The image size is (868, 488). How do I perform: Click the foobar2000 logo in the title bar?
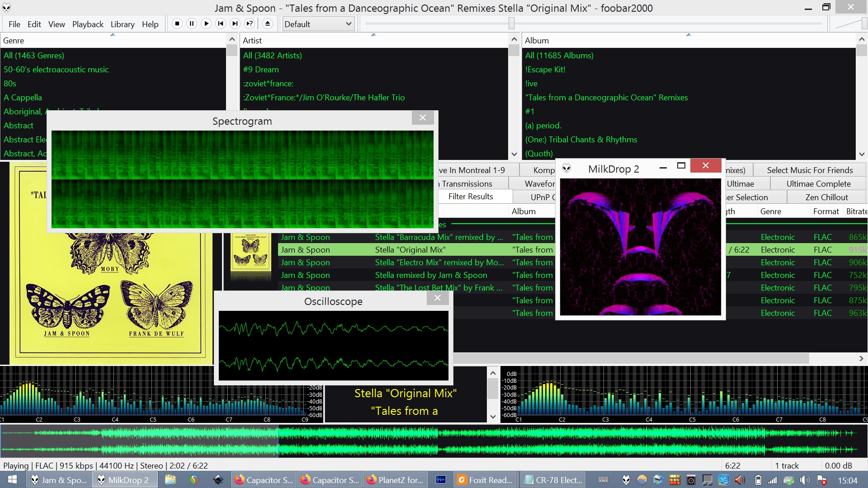coord(6,7)
